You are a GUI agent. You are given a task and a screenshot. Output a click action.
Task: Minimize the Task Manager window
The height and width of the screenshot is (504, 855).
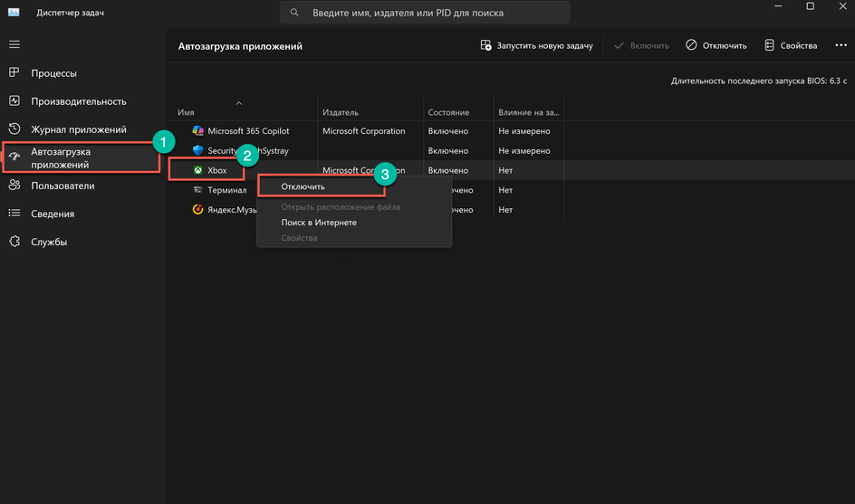[778, 6]
